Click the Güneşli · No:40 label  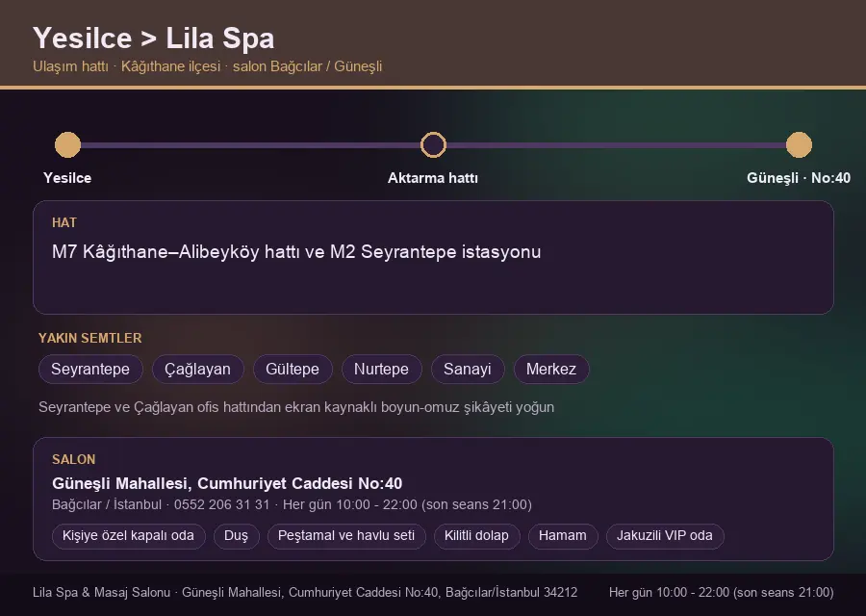pyautogui.click(x=799, y=178)
